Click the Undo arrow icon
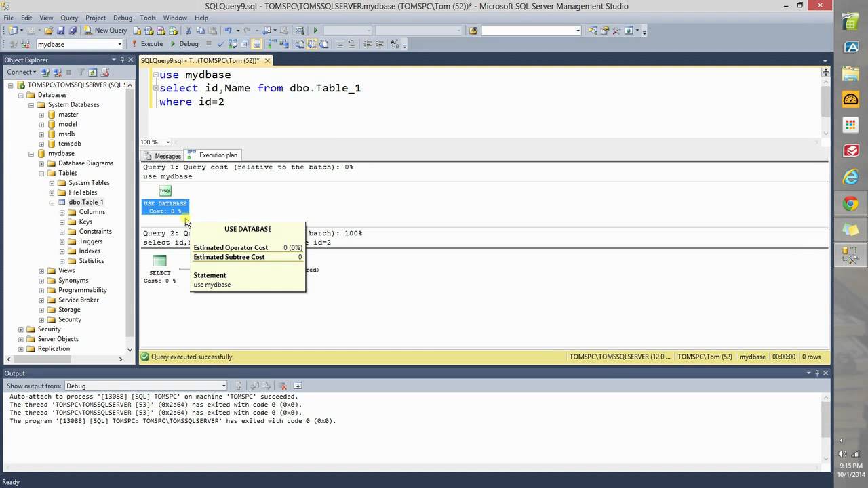Viewport: 868px width, 488px height. point(228,30)
